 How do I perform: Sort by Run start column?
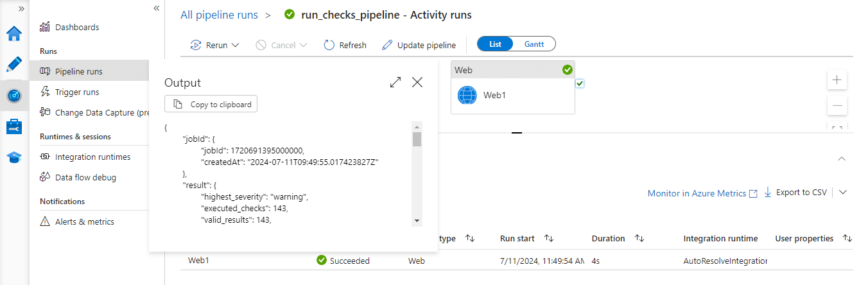[548, 238]
